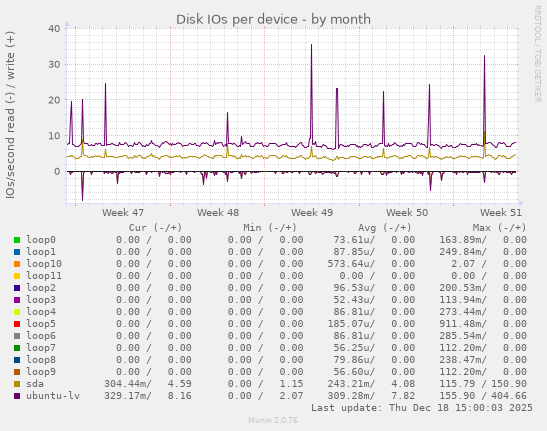Viewport: 547px width, 431px height.
Task: Select the loop4 legend label
Action: (x=41, y=312)
